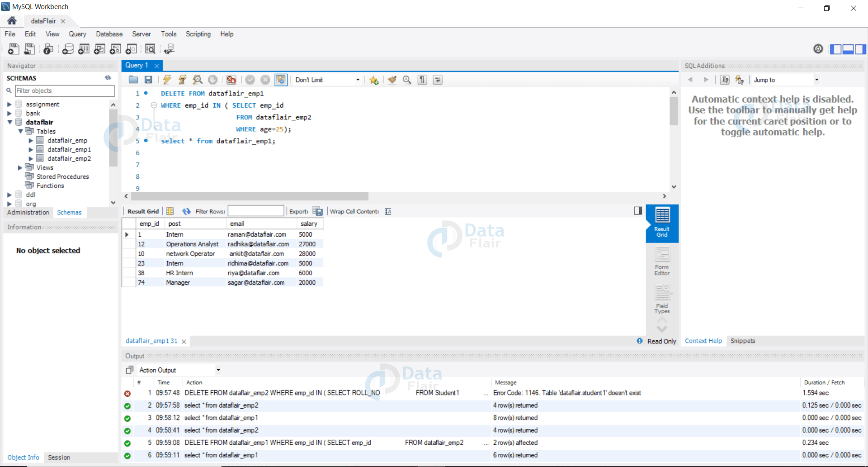The height and width of the screenshot is (467, 868).
Task: Switch to the Administration tab
Action: pos(28,212)
